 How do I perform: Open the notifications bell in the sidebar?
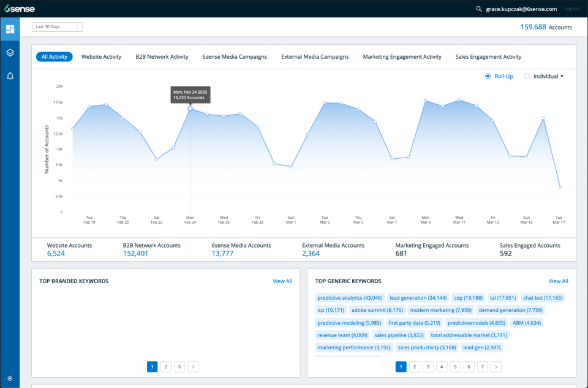click(x=10, y=74)
